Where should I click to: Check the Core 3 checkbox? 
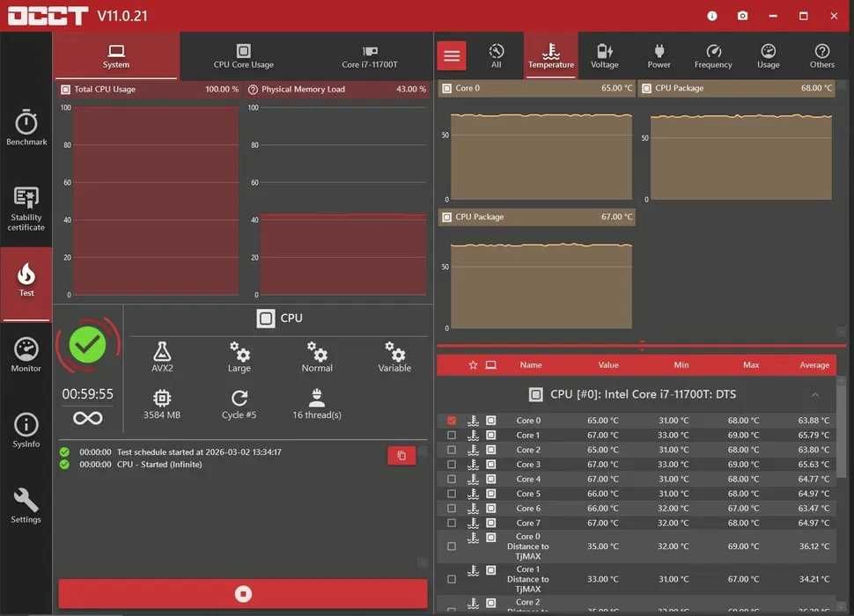(452, 465)
